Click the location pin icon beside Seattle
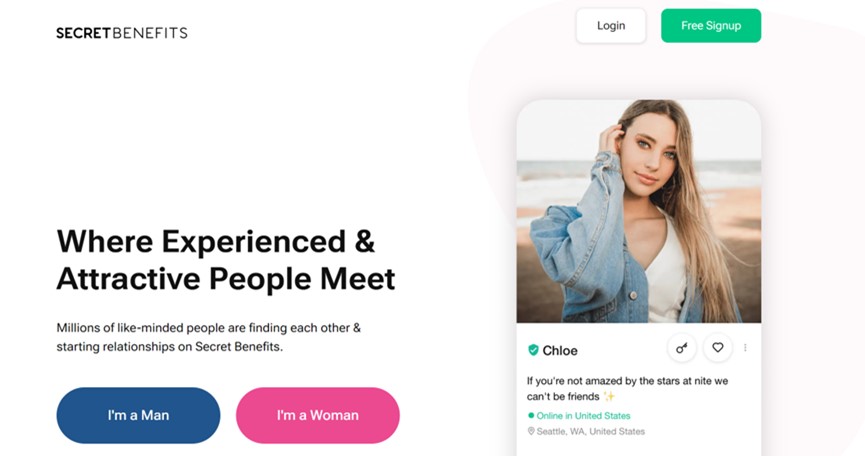The width and height of the screenshot is (865, 456). (x=531, y=431)
